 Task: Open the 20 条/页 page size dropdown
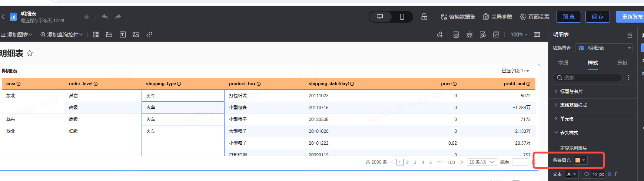point(482,162)
